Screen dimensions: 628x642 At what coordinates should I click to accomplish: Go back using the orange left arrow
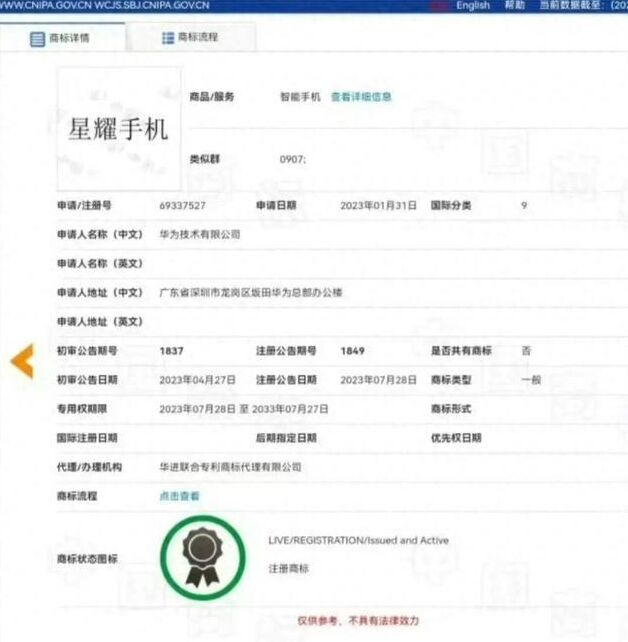click(22, 361)
